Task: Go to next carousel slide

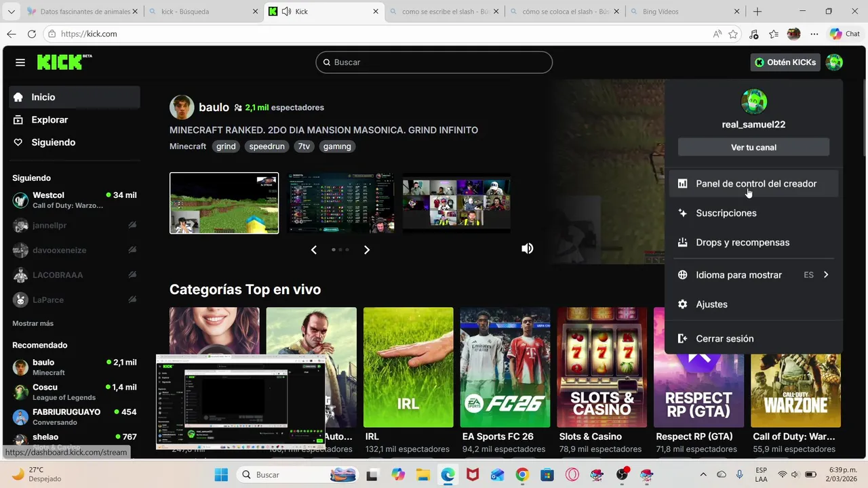Action: click(367, 250)
